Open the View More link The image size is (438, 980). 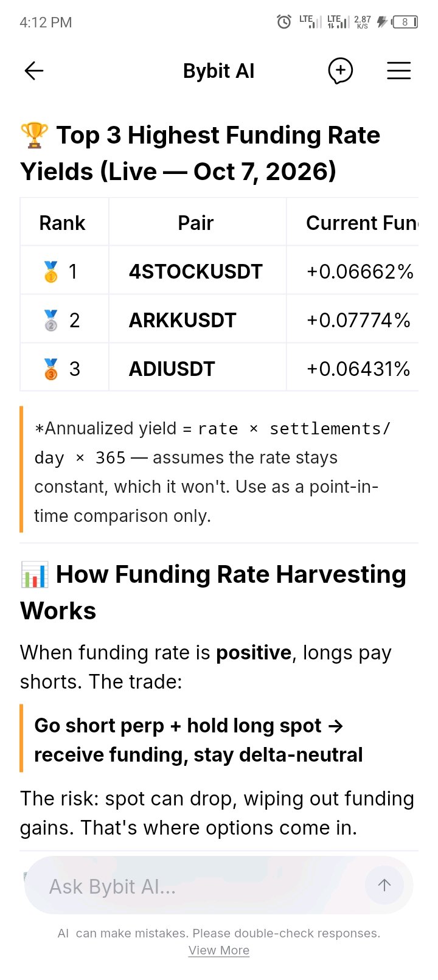(219, 950)
